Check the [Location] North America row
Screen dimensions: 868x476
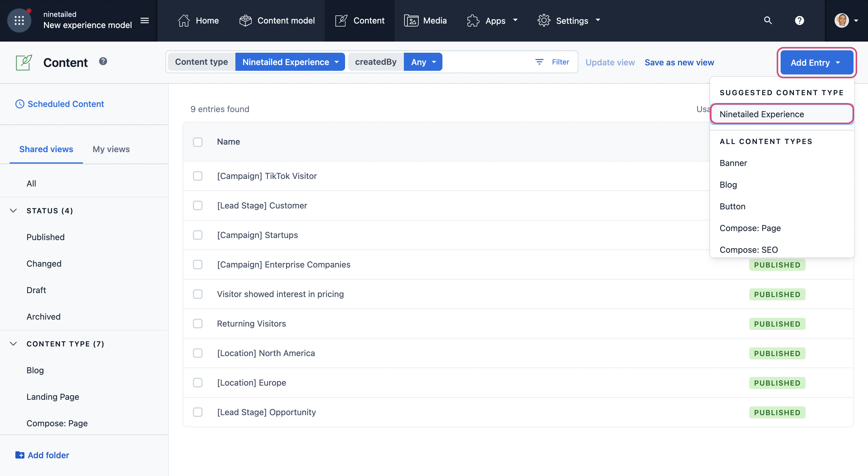[198, 353]
